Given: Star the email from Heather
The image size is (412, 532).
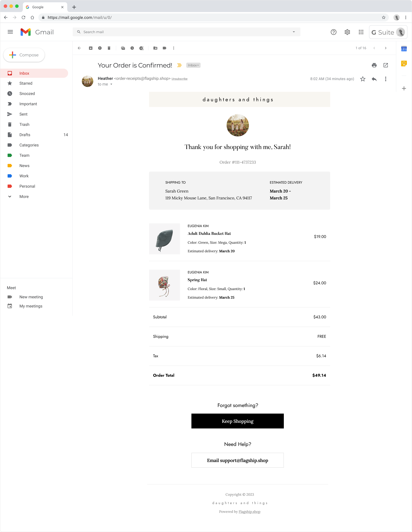Looking at the screenshot, I should [363, 79].
